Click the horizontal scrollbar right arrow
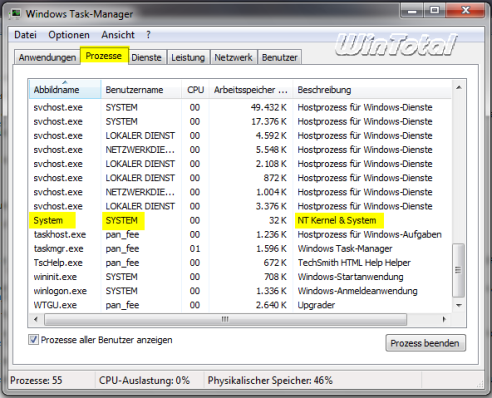Viewport: 492px width, 398px height. [x=444, y=319]
